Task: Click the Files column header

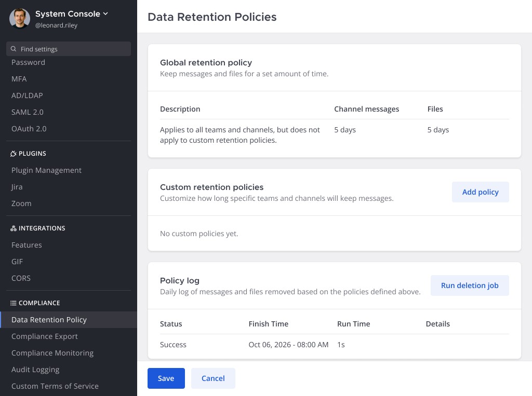Action: click(x=435, y=109)
